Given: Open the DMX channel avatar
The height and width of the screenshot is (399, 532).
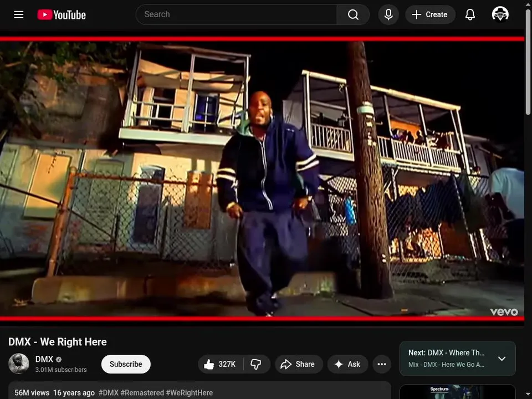Looking at the screenshot, I should pos(19,364).
